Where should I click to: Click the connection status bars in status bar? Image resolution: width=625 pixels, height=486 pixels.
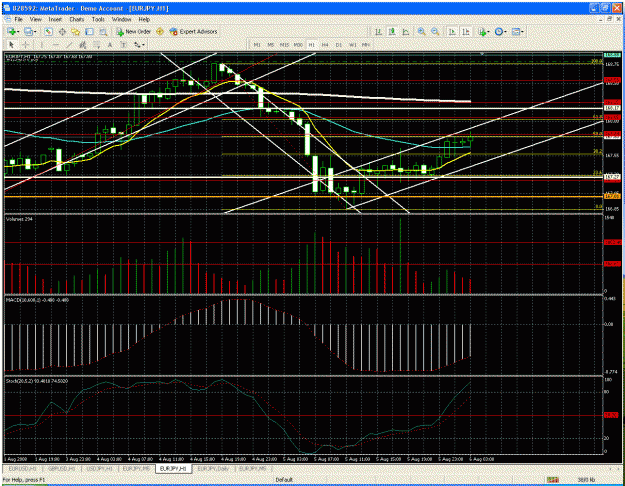click(552, 480)
